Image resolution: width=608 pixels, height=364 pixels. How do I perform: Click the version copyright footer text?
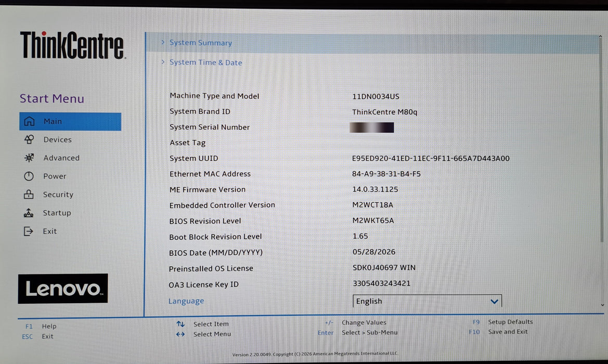[x=315, y=354]
